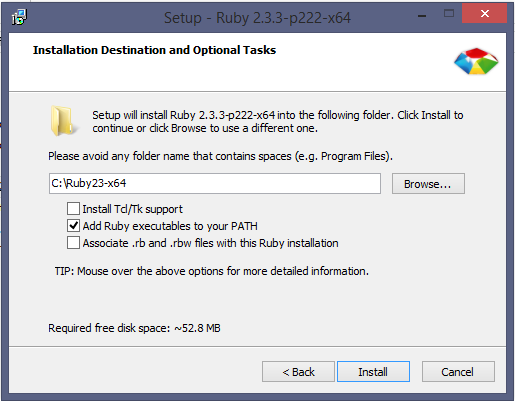Go to the previous page with < Back
Image resolution: width=515 pixels, height=401 pixels.
298,371
